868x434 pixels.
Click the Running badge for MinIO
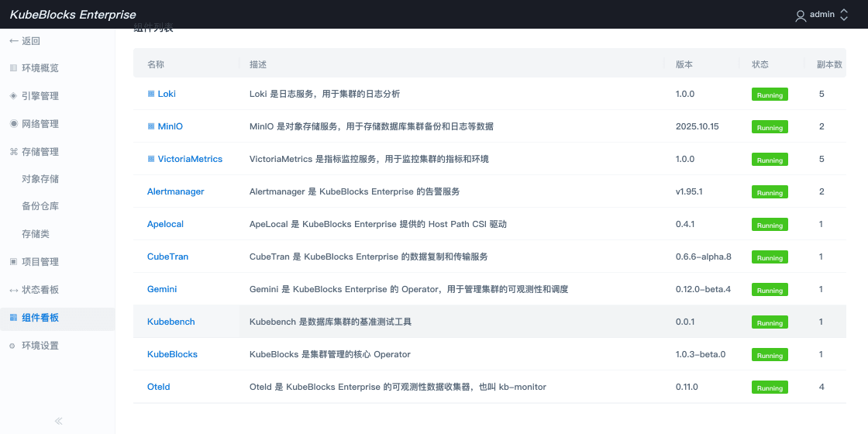[770, 127]
